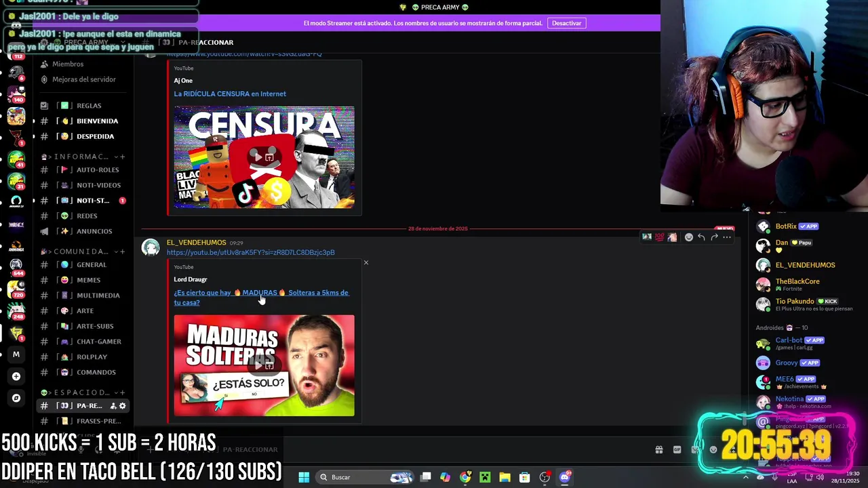Open the Discover servers compass icon
The height and width of the screenshot is (488, 868).
tap(16, 398)
